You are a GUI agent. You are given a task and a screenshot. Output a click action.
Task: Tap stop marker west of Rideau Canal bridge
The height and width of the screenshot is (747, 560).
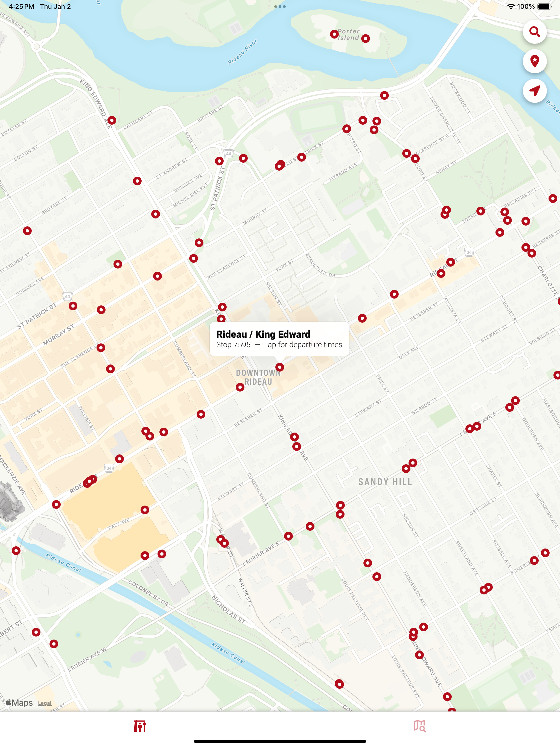(16, 551)
